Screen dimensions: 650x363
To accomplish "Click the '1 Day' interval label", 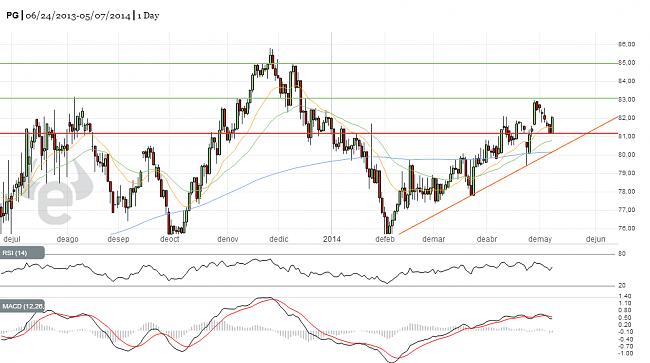I will [148, 16].
